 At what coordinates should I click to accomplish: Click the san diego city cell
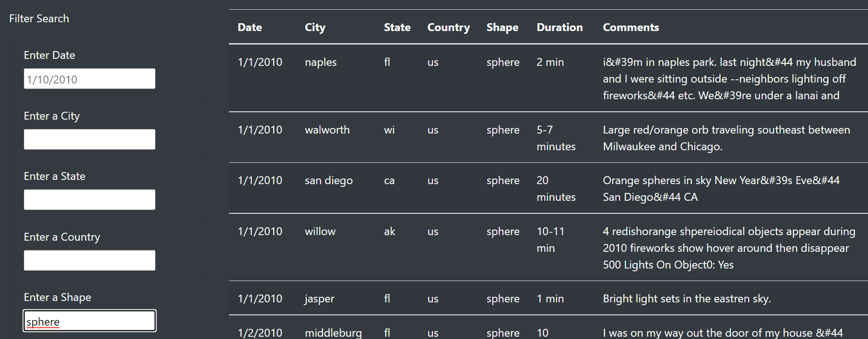pyautogui.click(x=328, y=180)
